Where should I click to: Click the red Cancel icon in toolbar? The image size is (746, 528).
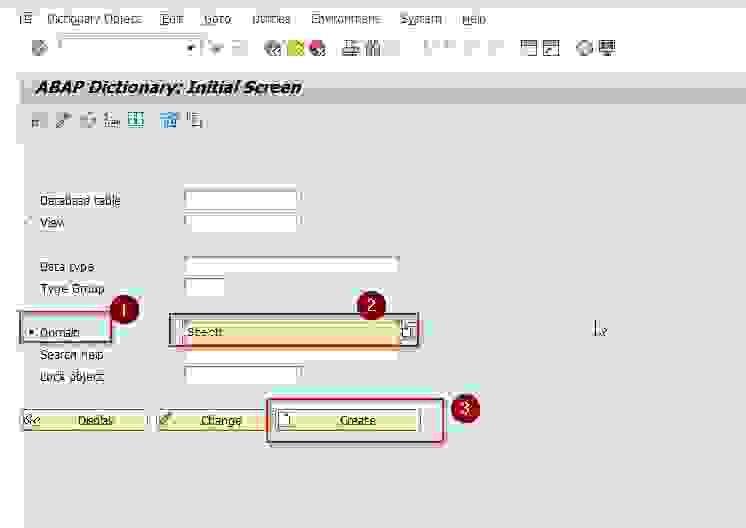point(317,47)
